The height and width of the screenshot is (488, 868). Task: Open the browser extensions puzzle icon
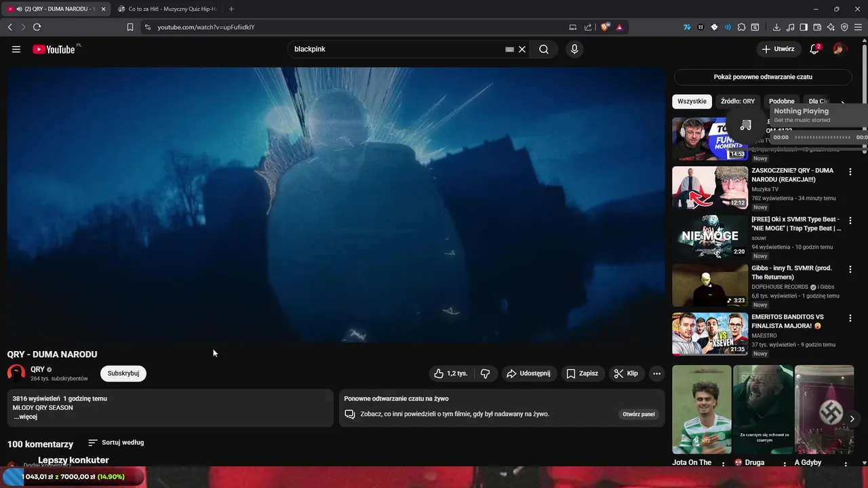741,27
